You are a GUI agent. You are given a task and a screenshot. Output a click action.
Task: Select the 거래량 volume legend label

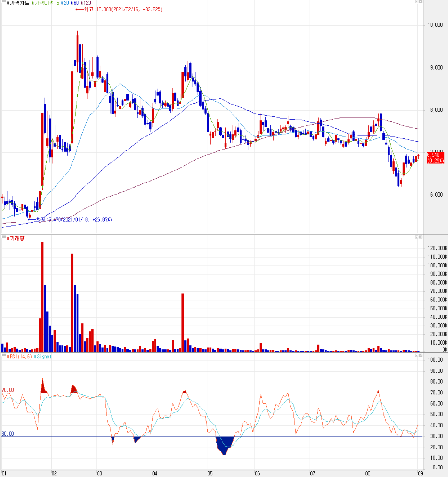(x=17, y=238)
